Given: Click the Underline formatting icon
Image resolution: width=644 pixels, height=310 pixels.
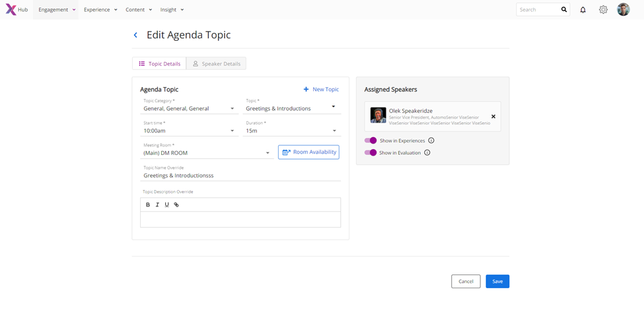Looking at the screenshot, I should pos(166,205).
